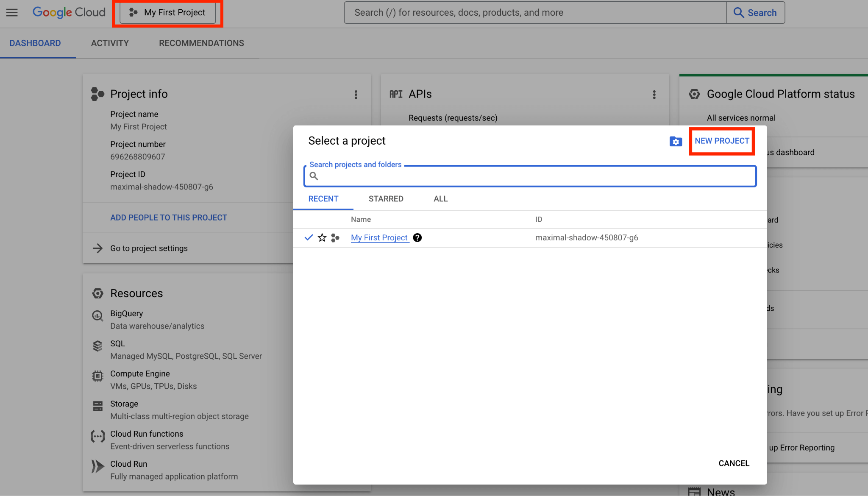Open Compute Engine resource entry

pos(153,380)
